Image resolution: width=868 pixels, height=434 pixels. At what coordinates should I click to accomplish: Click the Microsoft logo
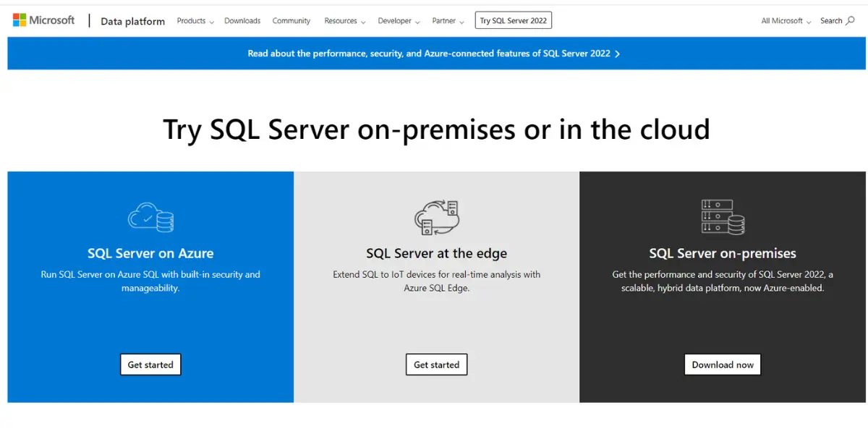tap(43, 20)
